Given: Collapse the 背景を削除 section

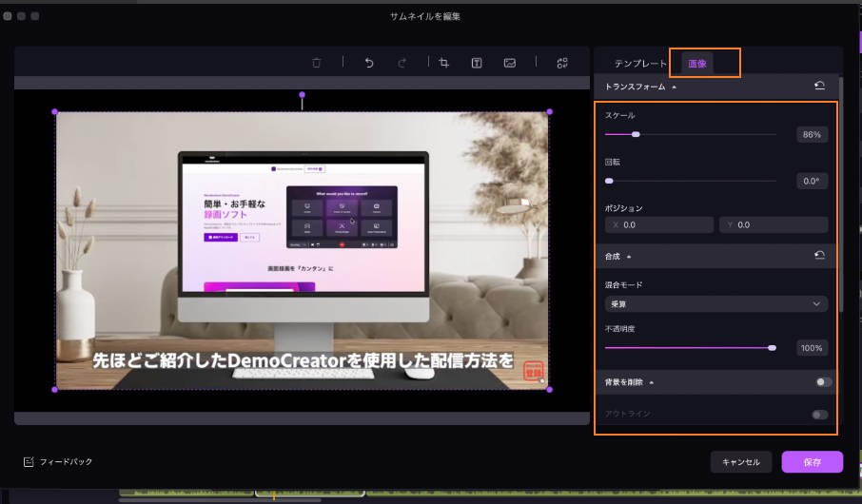Looking at the screenshot, I should tap(652, 382).
